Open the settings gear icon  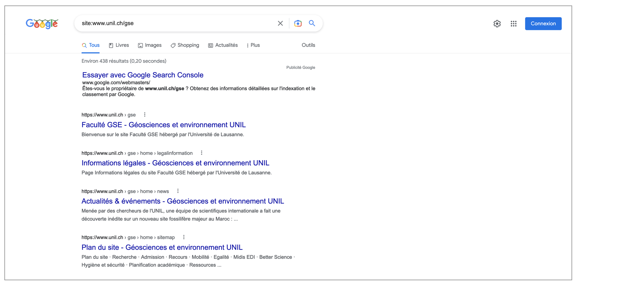[497, 24]
